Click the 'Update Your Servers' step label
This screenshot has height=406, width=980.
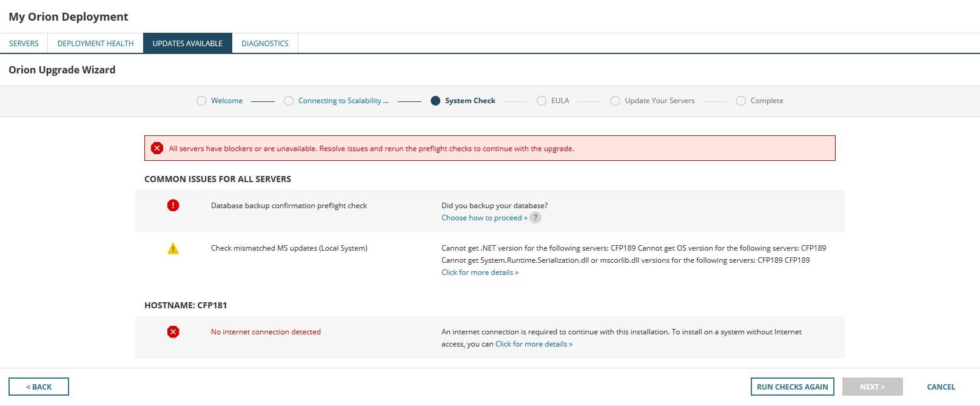660,101
